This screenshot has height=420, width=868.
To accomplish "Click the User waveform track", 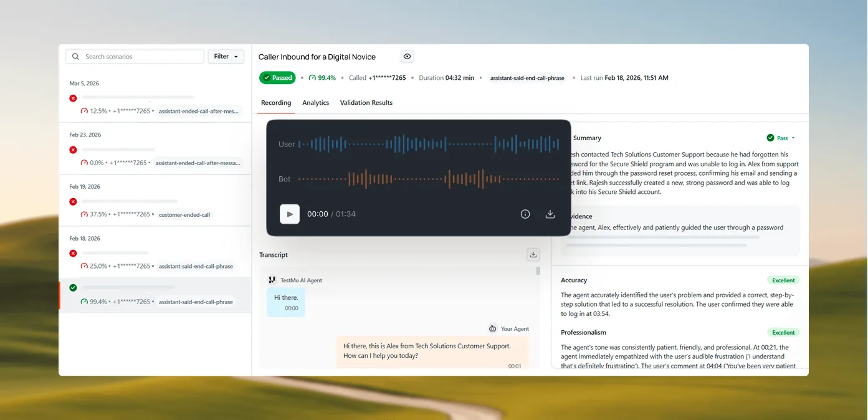I will tap(429, 144).
